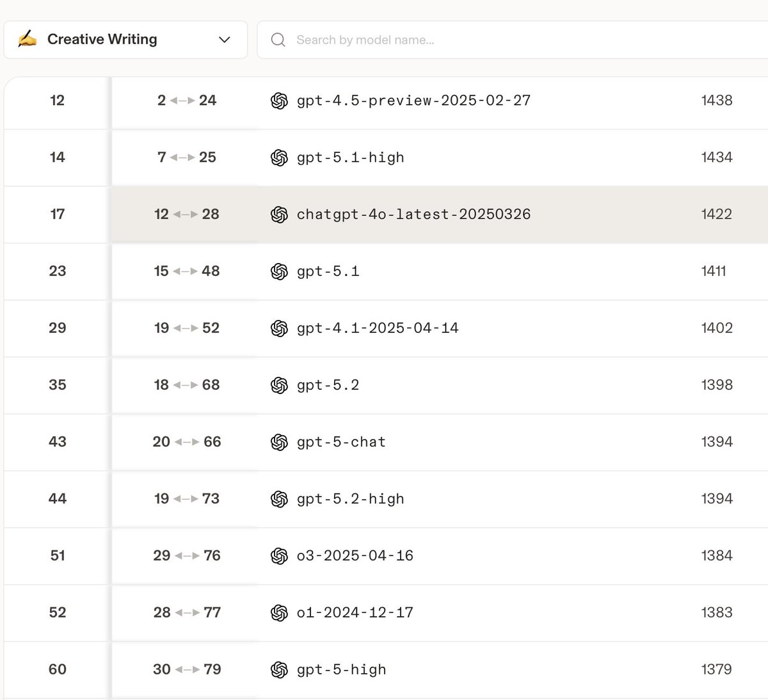
Task: Click score 1394 in the gpt-5.2-high row
Action: tap(717, 499)
